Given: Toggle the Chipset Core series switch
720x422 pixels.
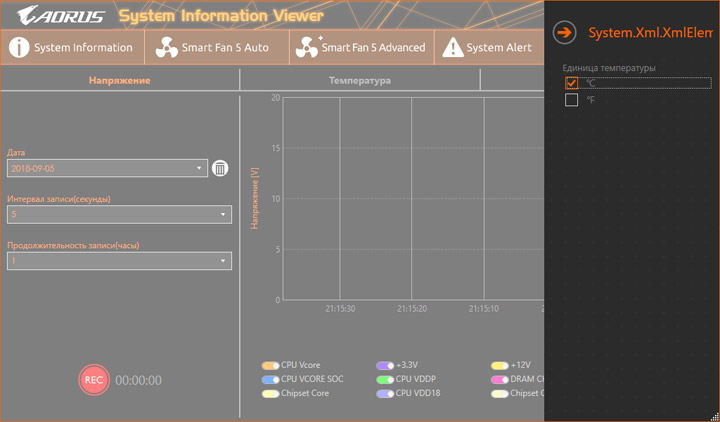Looking at the screenshot, I should pyautogui.click(x=270, y=394).
